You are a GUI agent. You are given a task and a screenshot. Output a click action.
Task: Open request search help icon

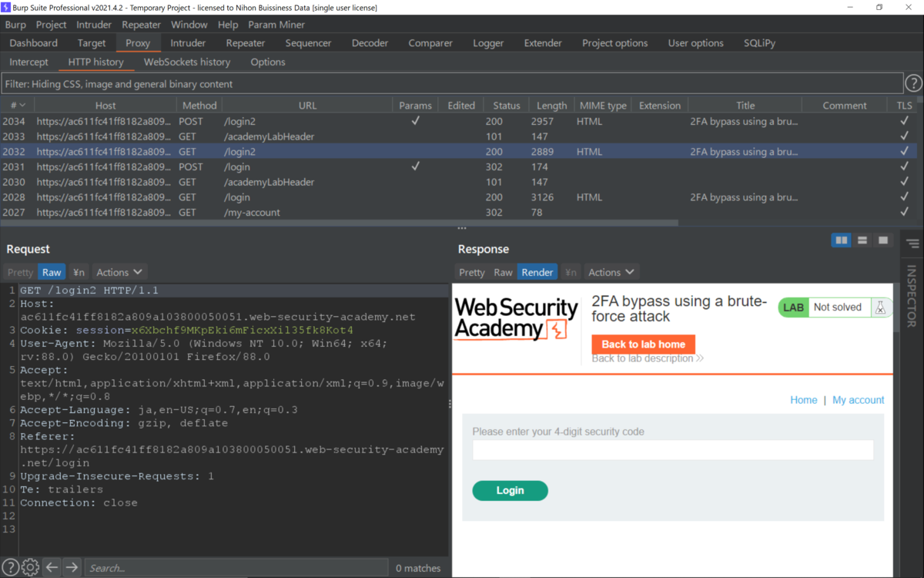(x=10, y=568)
